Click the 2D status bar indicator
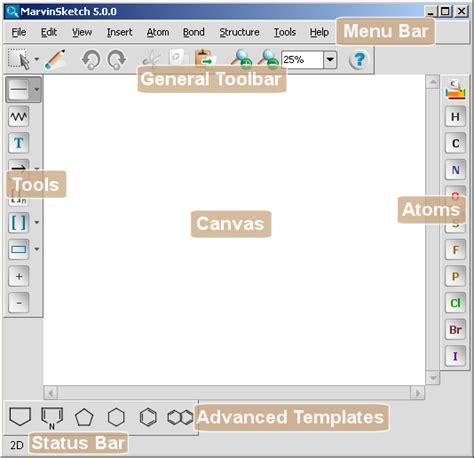This screenshot has width=474, height=458. click(x=16, y=445)
